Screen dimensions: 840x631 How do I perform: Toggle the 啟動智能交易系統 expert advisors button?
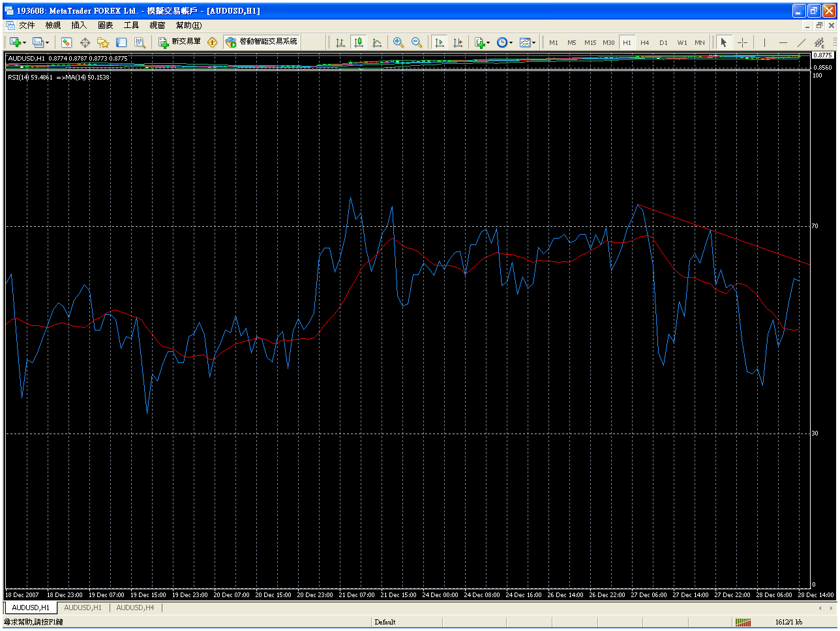(262, 42)
